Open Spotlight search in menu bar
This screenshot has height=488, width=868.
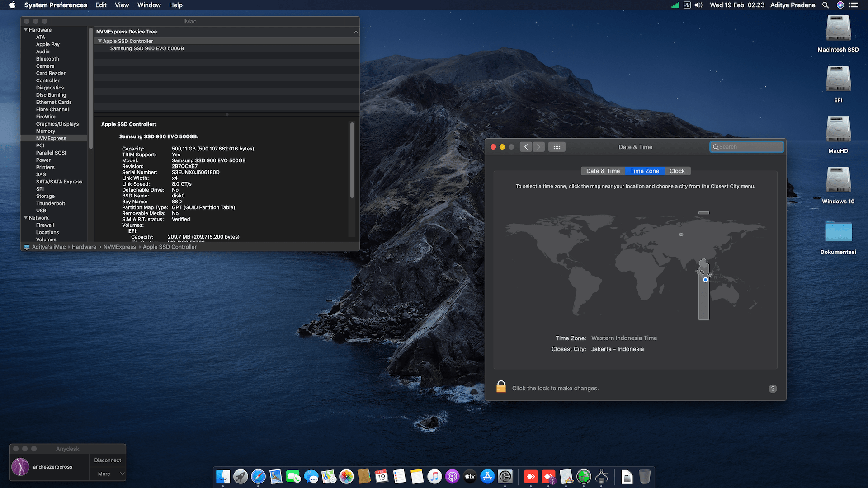826,5
